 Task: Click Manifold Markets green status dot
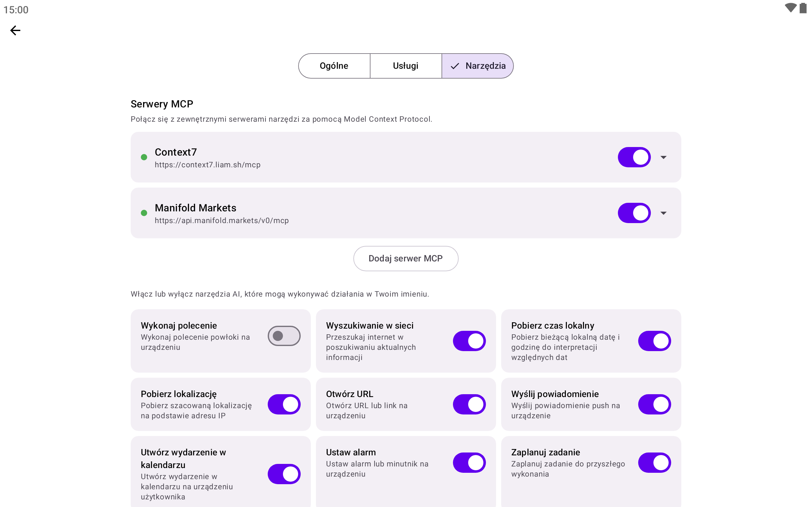pos(144,213)
